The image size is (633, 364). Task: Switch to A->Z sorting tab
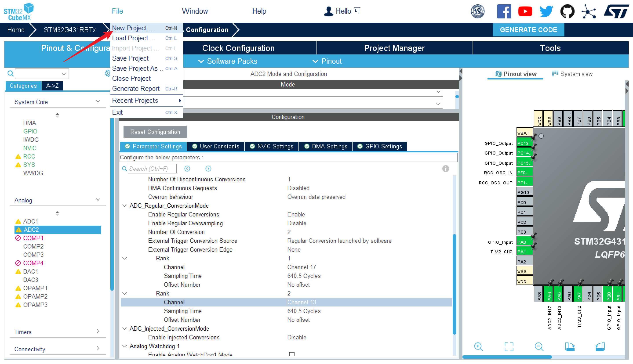tap(52, 86)
